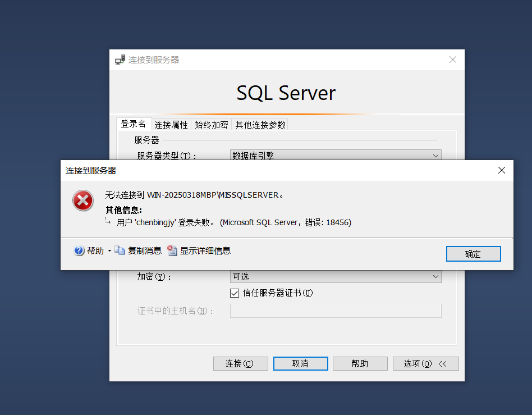Click the red error cross icon
532x415 pixels.
[83, 200]
